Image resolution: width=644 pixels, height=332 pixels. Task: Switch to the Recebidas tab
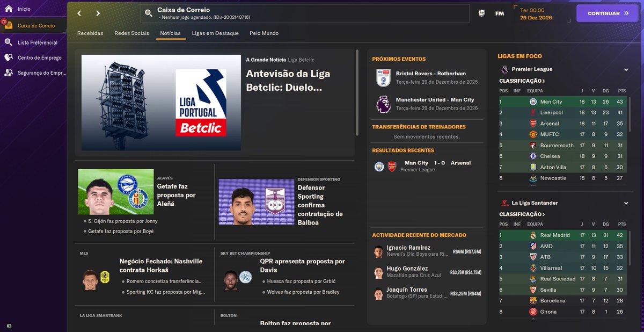pyautogui.click(x=90, y=33)
